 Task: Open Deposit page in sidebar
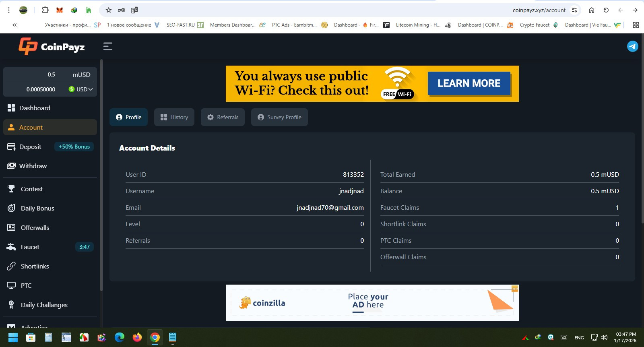pos(30,147)
